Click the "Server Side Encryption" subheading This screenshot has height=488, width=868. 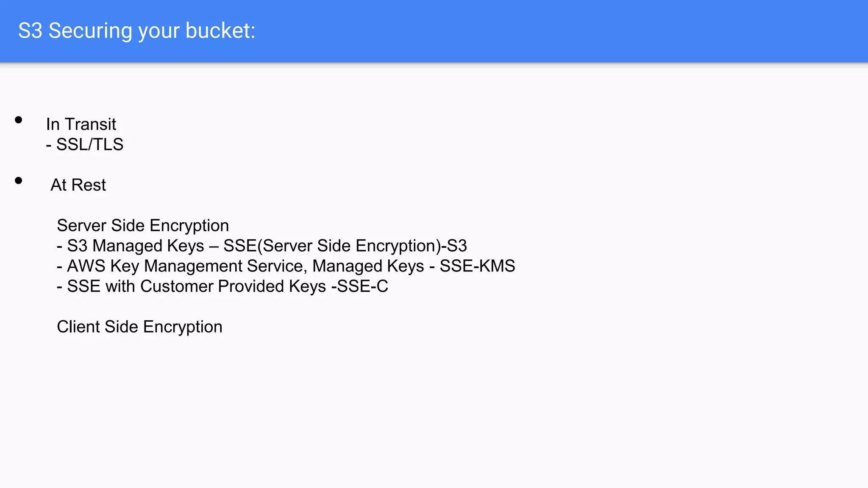click(143, 225)
